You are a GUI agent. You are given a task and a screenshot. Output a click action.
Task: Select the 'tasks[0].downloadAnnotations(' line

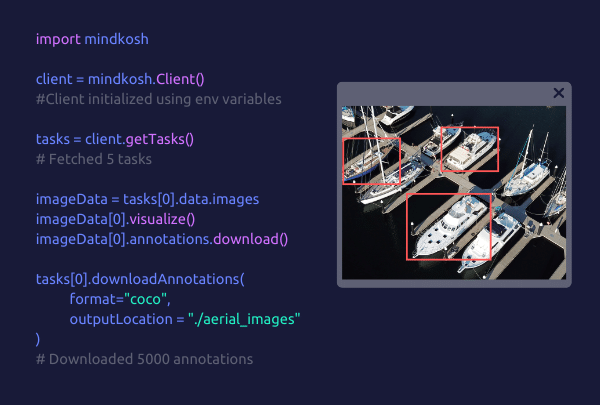point(140,279)
